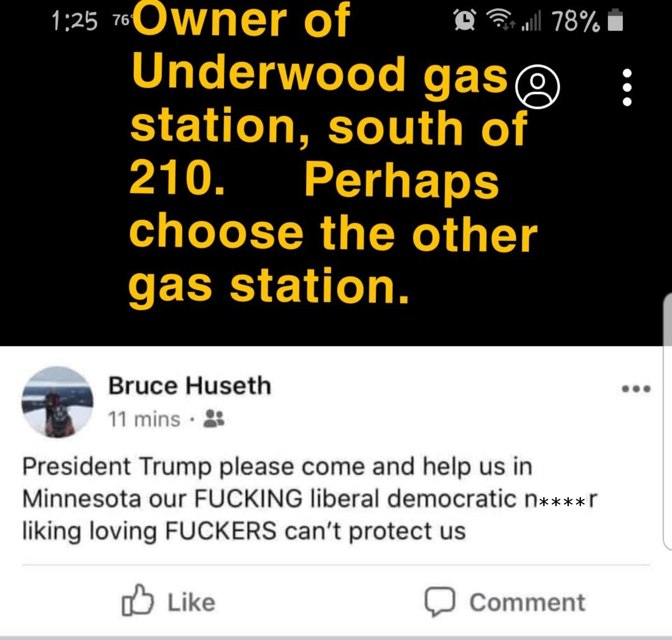672x640 pixels.
Task: Click the Like label text
Action: pyautogui.click(x=191, y=602)
